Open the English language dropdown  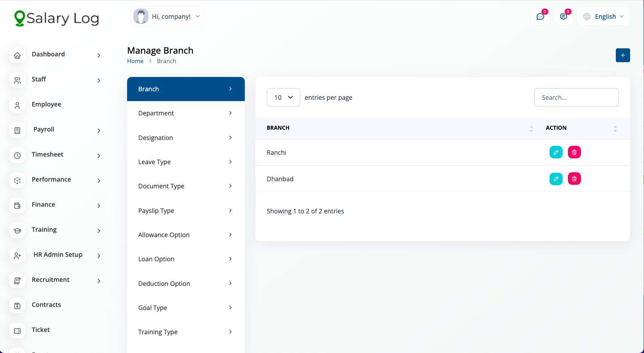(603, 17)
